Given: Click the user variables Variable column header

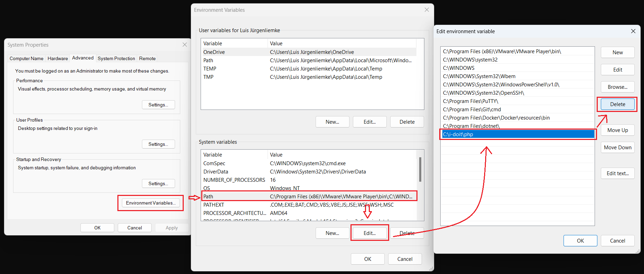Looking at the screenshot, I should (234, 43).
